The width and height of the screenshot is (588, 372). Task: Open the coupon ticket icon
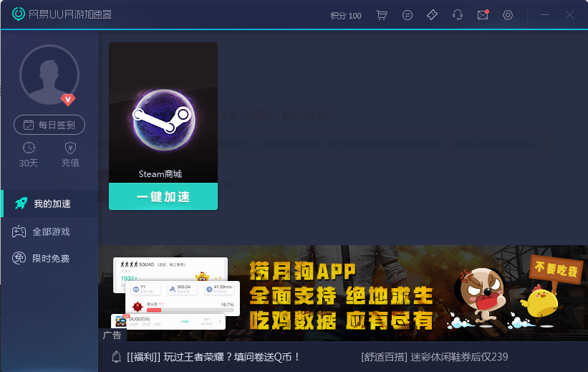(432, 15)
